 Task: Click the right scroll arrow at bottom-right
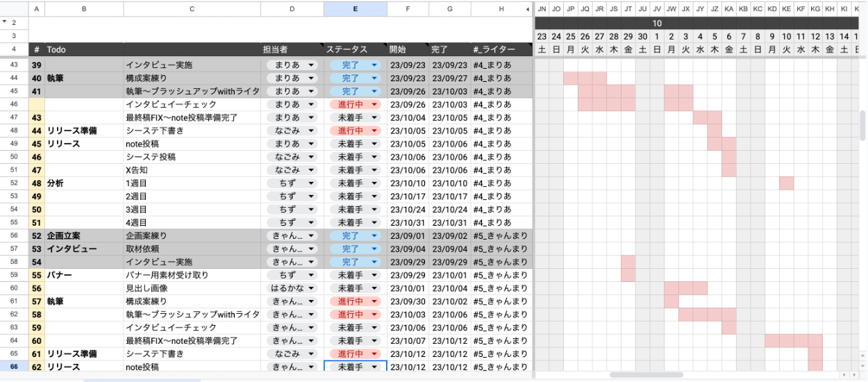click(853, 375)
